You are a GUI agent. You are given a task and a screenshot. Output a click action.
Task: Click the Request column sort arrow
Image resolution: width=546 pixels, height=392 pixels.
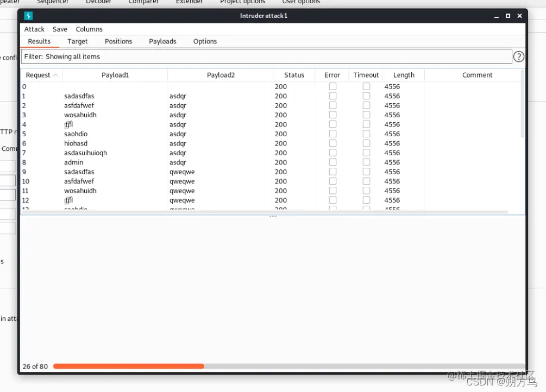click(55, 75)
